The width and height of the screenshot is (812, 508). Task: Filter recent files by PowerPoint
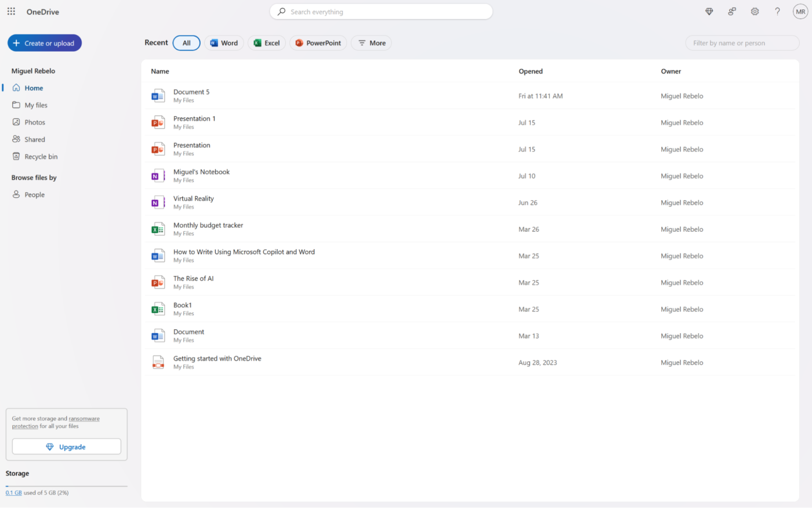point(318,43)
